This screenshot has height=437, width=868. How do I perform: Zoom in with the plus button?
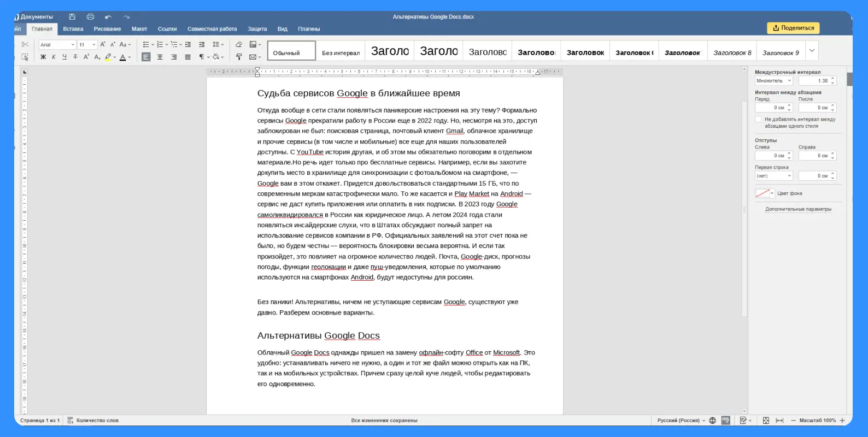click(842, 420)
